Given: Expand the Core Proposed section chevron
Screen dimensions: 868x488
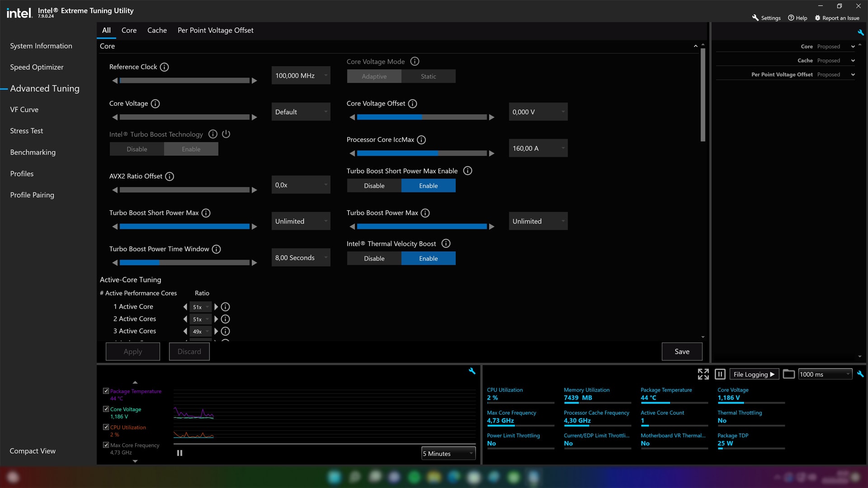Looking at the screenshot, I should (x=853, y=47).
